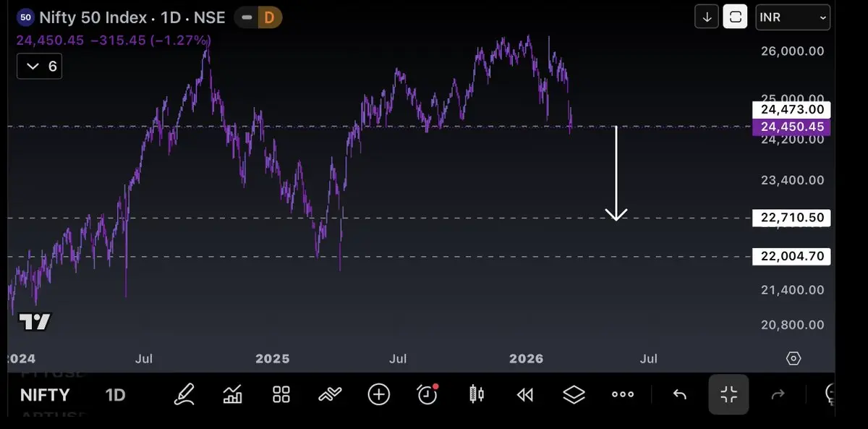Select the 24,450.45 current price label

[791, 127]
